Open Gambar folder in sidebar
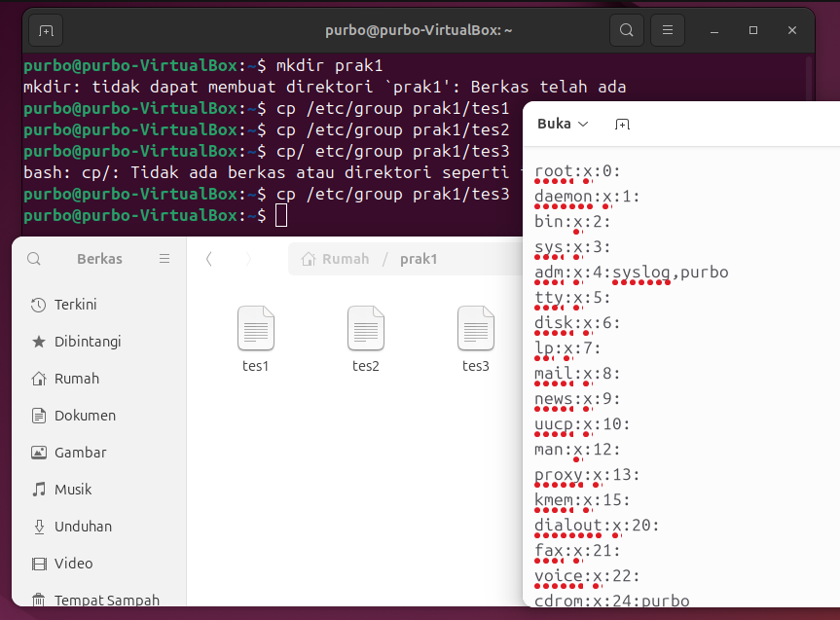This screenshot has height=620, width=840. (99, 453)
